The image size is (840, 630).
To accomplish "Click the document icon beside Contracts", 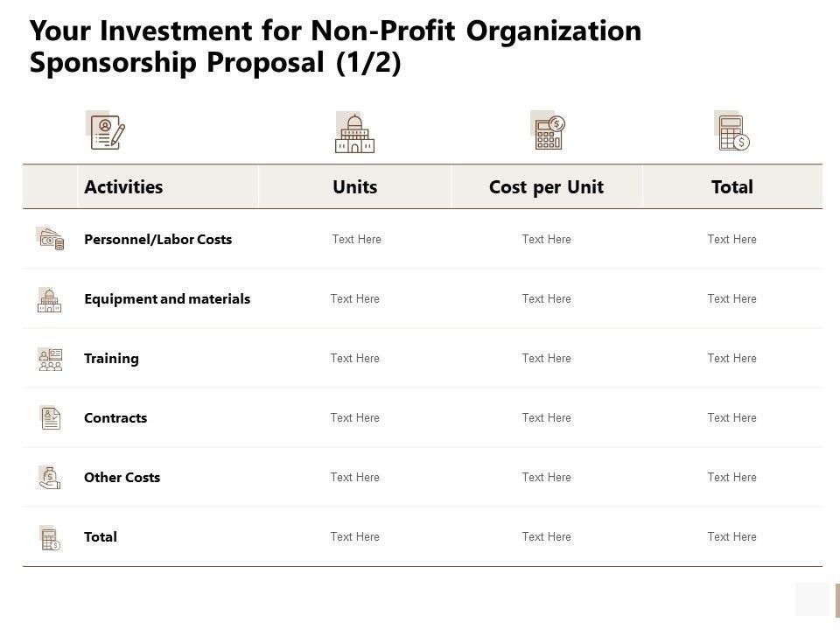I will point(51,418).
